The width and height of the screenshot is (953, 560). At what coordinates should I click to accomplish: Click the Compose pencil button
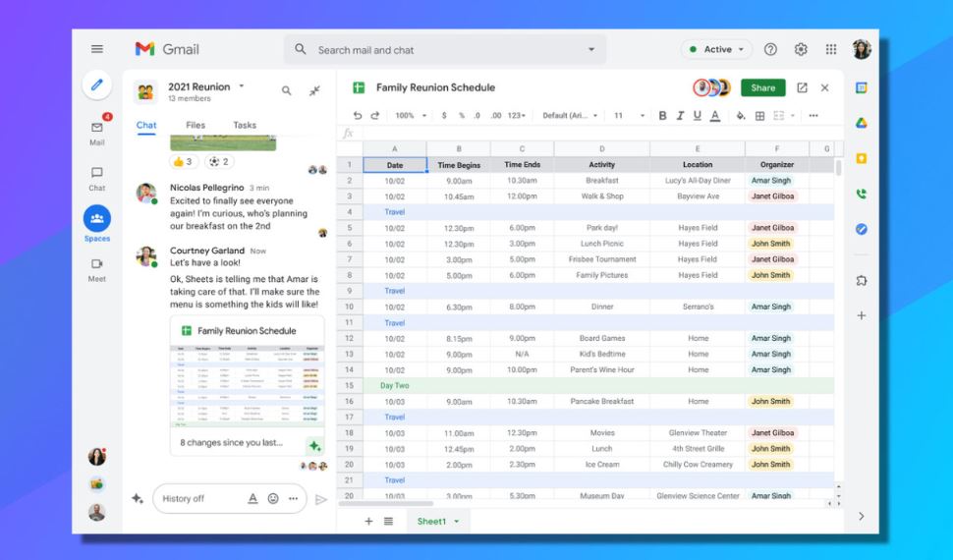pos(97,85)
